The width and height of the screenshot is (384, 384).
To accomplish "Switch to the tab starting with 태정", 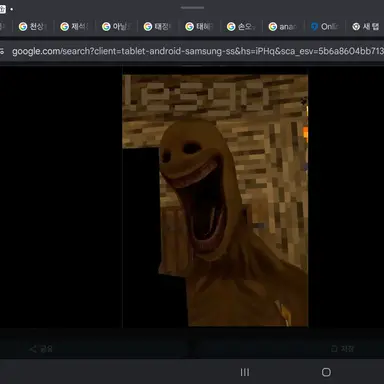I will [x=158, y=27].
